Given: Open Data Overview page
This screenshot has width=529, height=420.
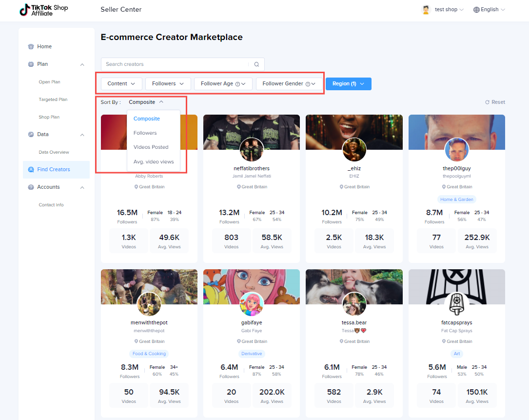Looking at the screenshot, I should coord(54,152).
